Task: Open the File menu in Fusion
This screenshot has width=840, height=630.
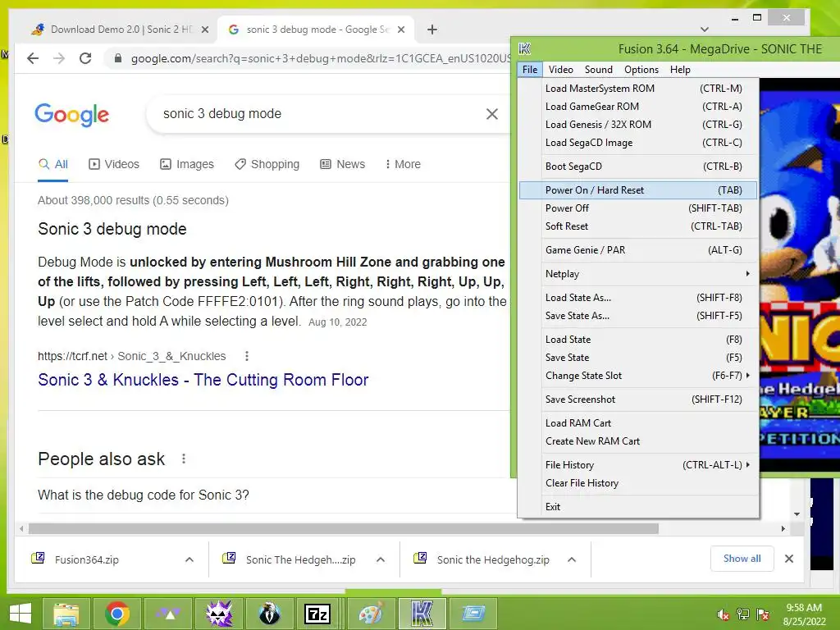Action: click(x=530, y=70)
